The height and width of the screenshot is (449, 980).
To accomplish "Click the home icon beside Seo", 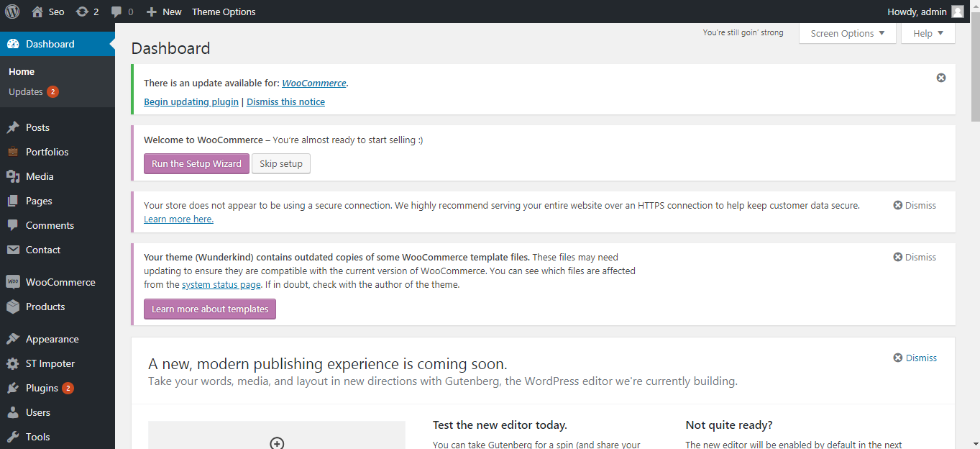I will click(x=37, y=12).
